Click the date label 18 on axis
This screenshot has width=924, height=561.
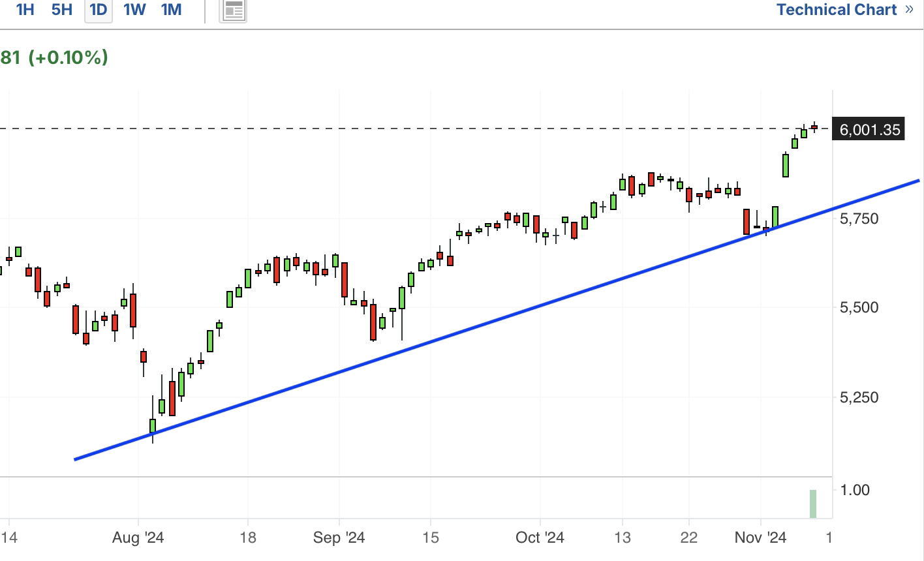(x=247, y=538)
